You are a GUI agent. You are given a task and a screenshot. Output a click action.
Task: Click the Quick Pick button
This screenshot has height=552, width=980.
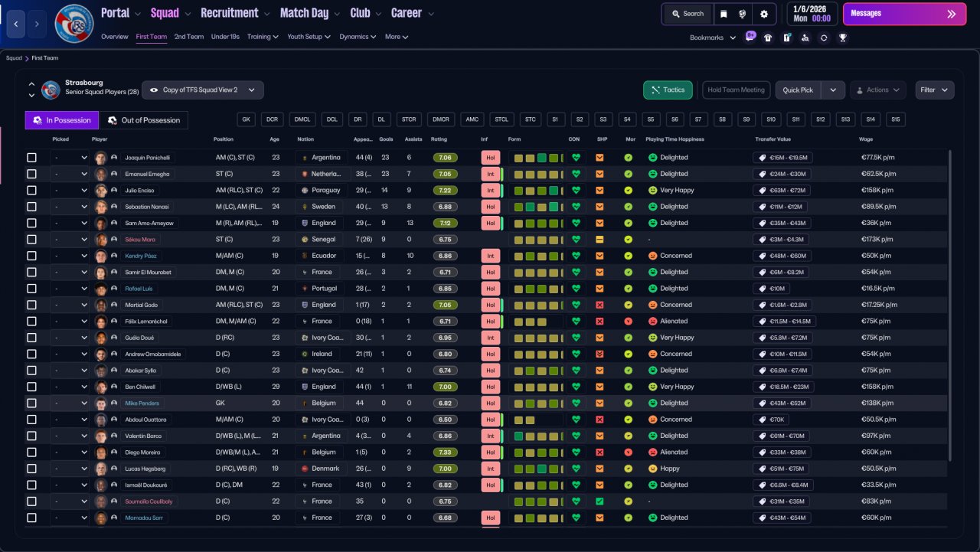pyautogui.click(x=798, y=90)
